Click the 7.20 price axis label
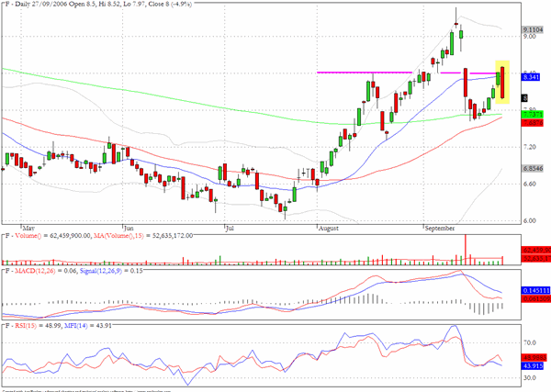This screenshot has height=392, width=551. (x=529, y=147)
